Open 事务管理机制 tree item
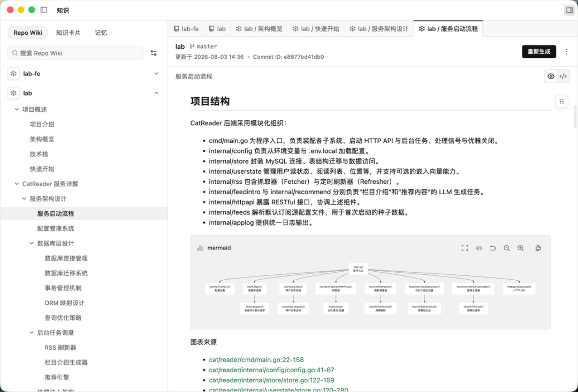Image resolution: width=578 pixels, height=392 pixels. point(63,288)
